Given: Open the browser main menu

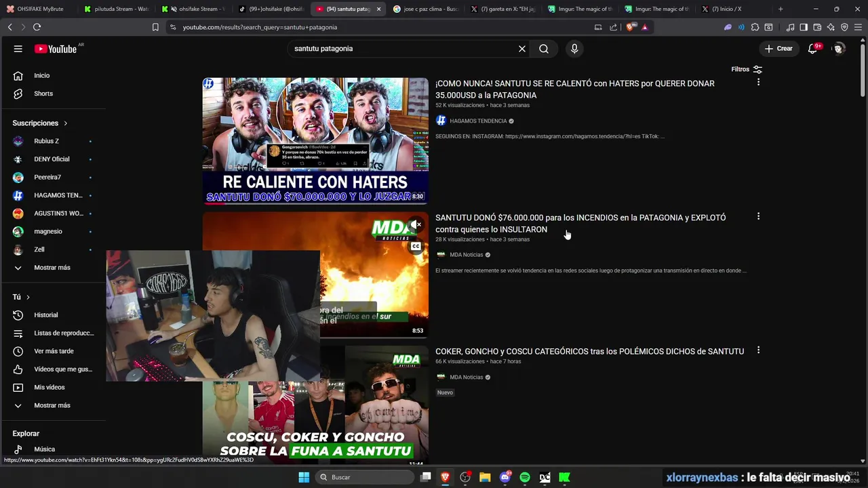Looking at the screenshot, I should [x=858, y=27].
